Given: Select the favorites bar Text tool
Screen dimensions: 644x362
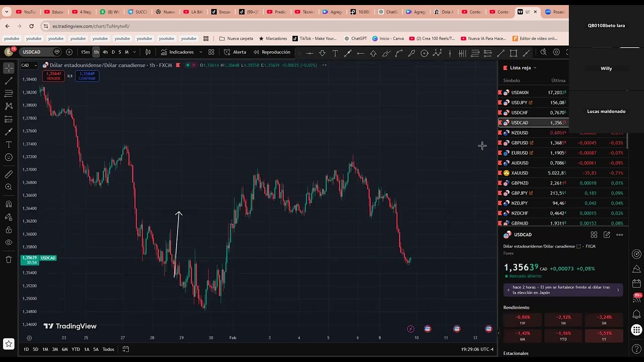Looking at the screenshot, I should pos(335,53).
